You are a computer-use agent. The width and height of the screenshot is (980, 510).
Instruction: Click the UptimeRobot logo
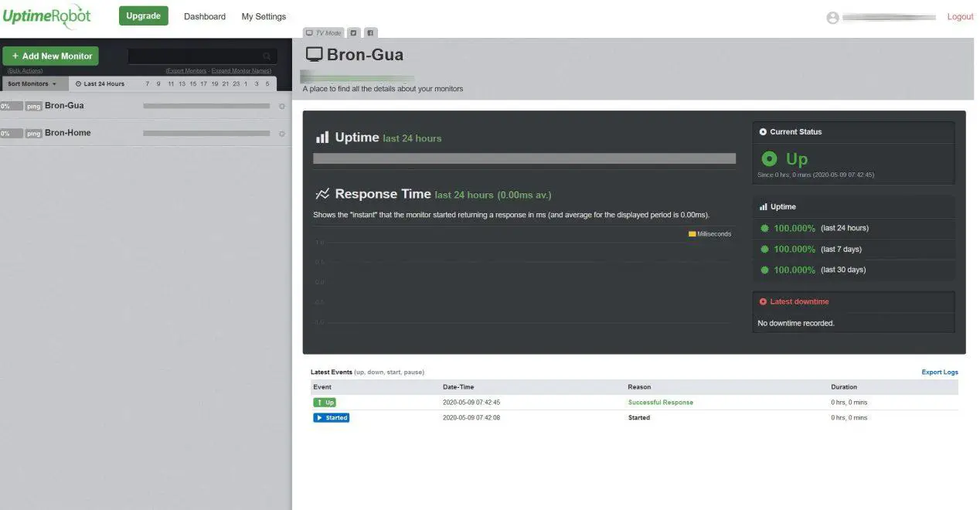(46, 16)
